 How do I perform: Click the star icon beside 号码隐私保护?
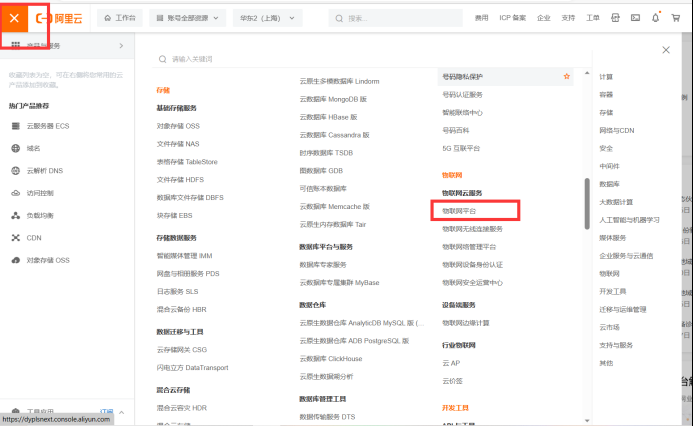point(567,76)
